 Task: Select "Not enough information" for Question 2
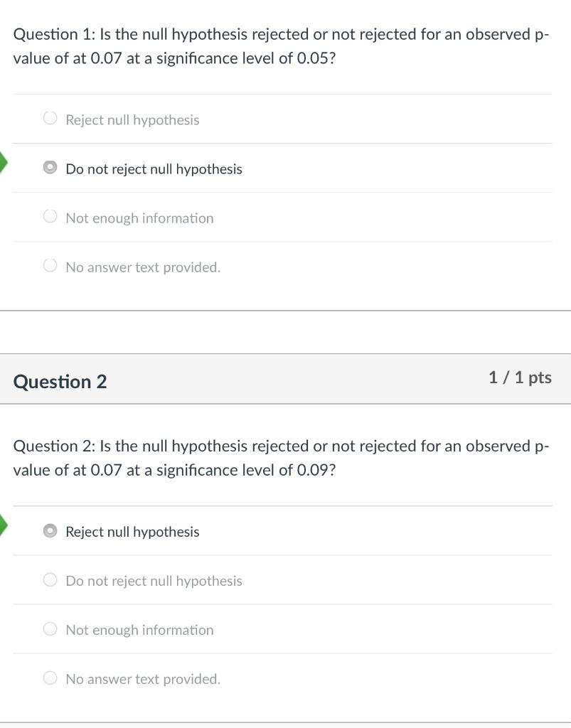pyautogui.click(x=139, y=629)
